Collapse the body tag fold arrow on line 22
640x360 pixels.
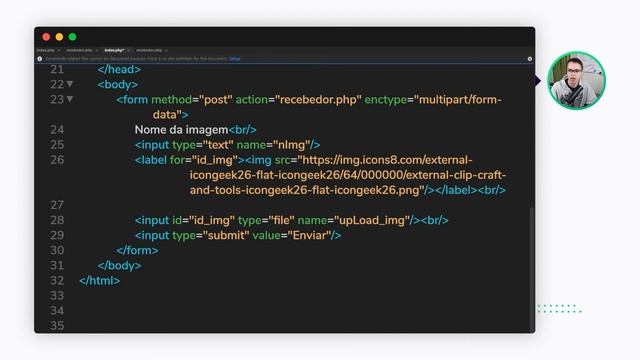(x=70, y=84)
